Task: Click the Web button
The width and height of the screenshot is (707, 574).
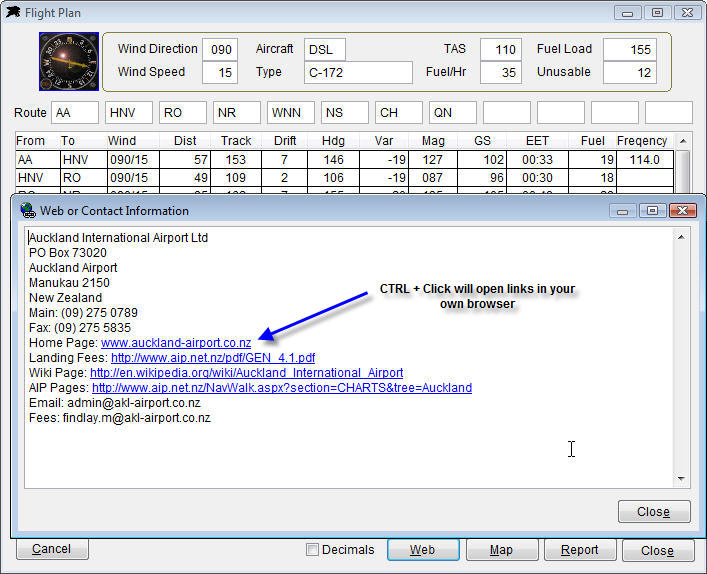Action: (423, 550)
